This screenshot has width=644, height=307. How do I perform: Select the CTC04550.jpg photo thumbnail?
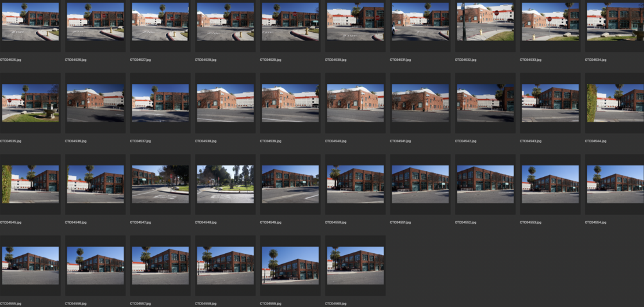355,185
